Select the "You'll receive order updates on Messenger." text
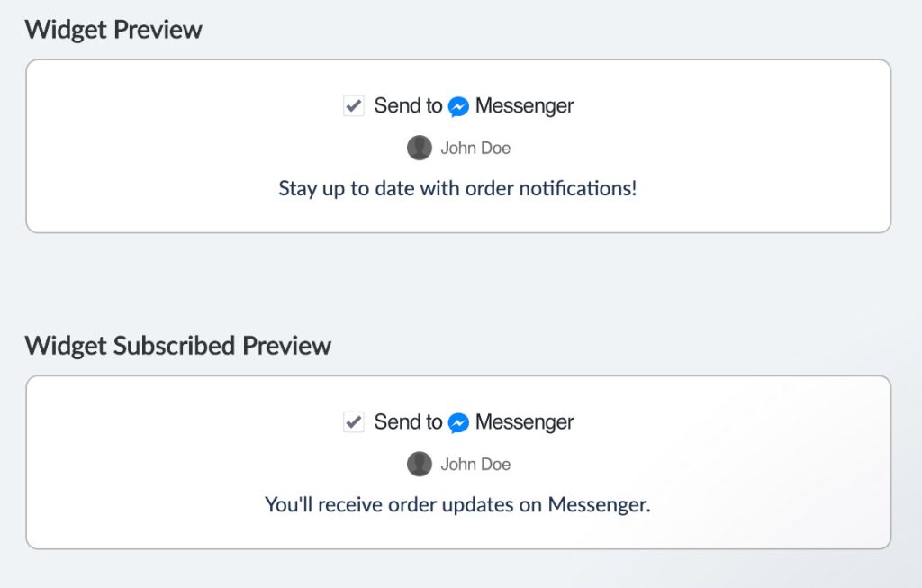The image size is (922, 588). 457,505
